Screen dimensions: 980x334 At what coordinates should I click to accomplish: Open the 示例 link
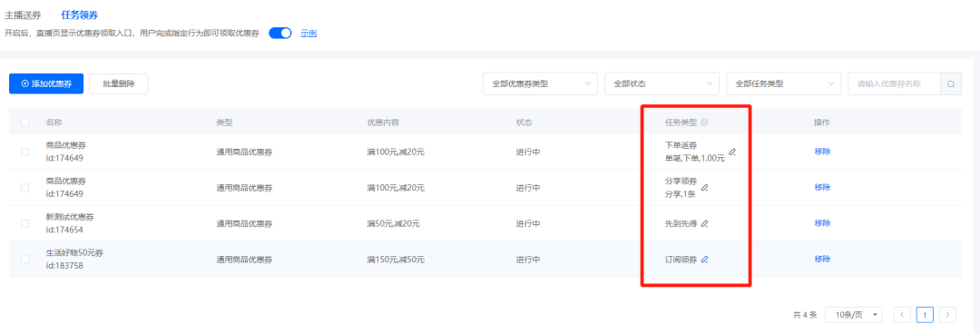[x=309, y=34]
